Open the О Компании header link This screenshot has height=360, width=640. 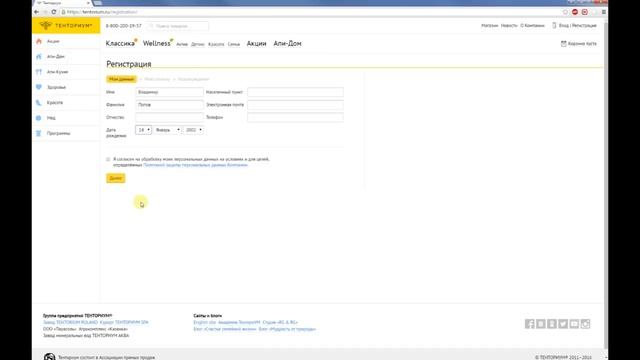[x=532, y=25]
